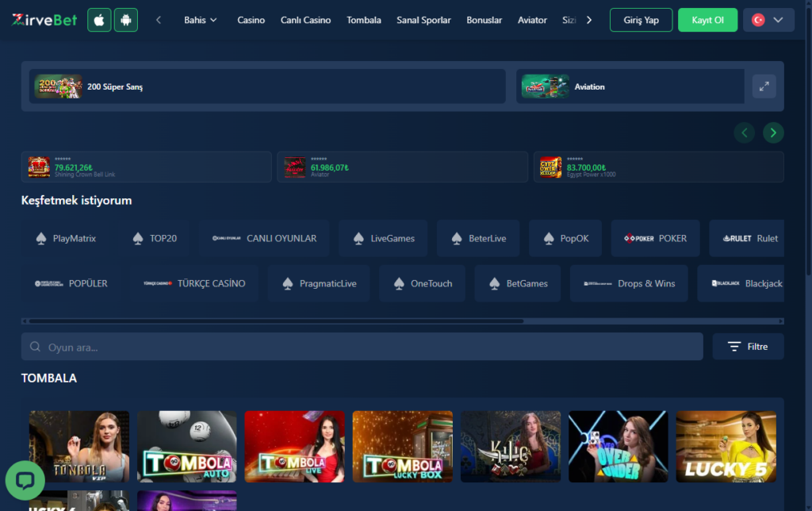This screenshot has width=812, height=511.
Task: Open Egypt Power x1000 winner card
Action: click(659, 167)
